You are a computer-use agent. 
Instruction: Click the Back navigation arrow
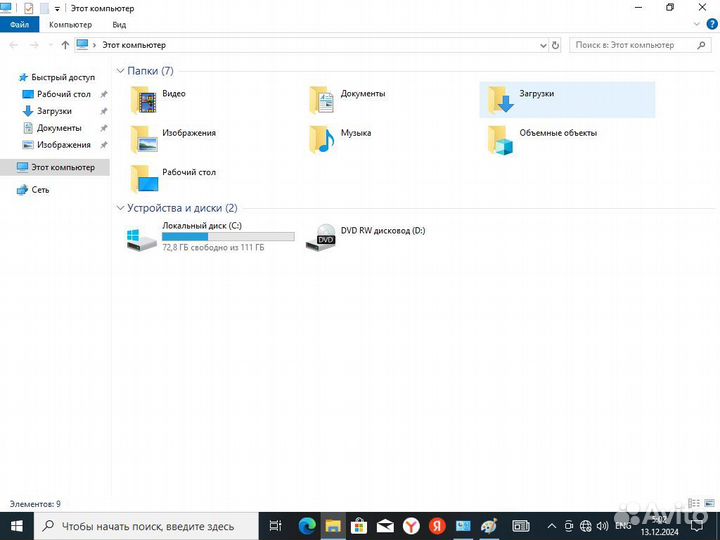pos(14,45)
